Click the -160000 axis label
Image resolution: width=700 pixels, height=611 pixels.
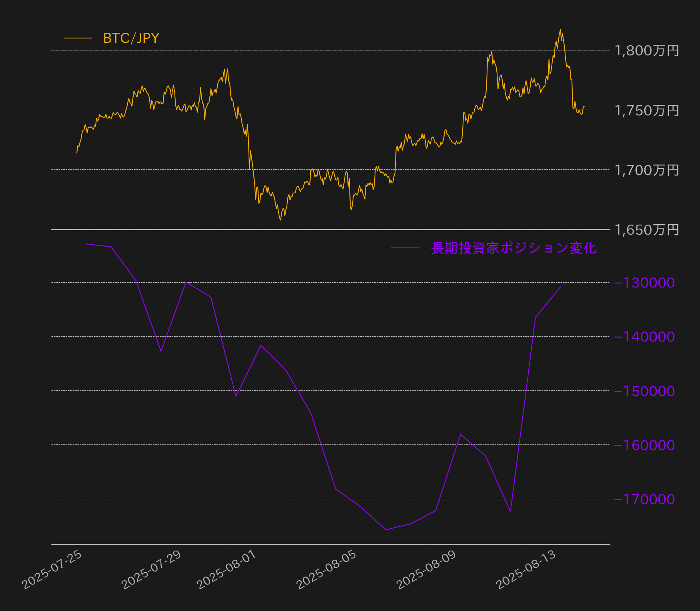pyautogui.click(x=645, y=445)
